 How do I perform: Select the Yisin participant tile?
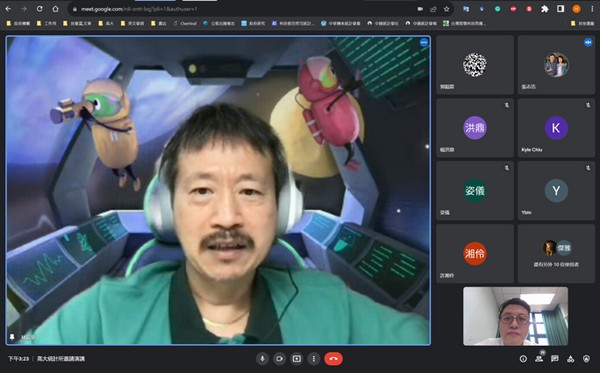[556, 191]
